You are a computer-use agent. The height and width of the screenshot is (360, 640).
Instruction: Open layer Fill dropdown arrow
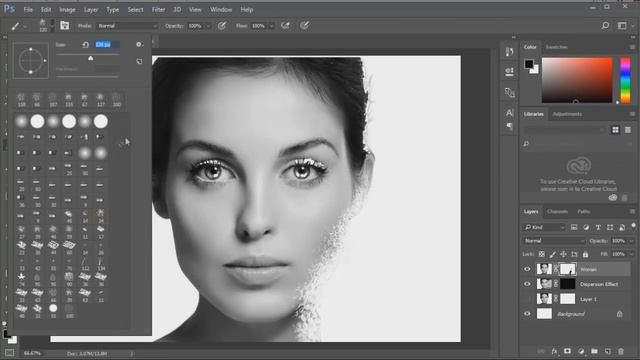point(631,254)
